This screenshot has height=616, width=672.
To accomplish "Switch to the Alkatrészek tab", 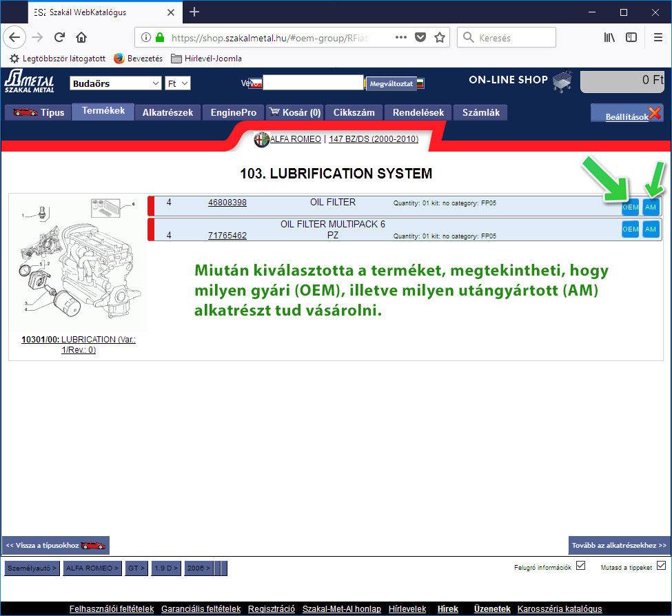I will [167, 113].
